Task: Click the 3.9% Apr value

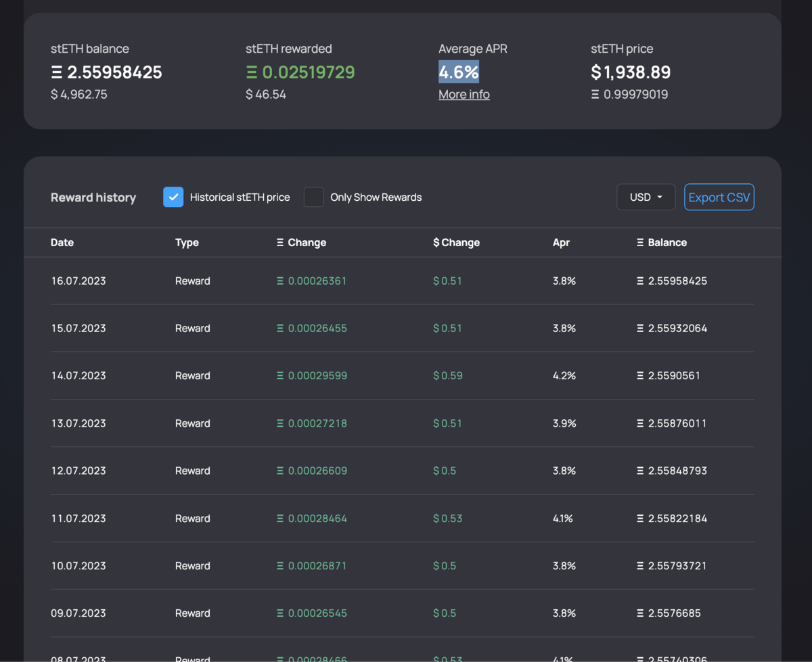Action: tap(564, 423)
